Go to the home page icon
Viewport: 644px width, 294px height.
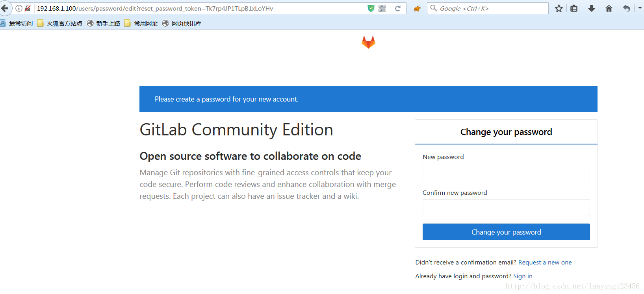(609, 8)
